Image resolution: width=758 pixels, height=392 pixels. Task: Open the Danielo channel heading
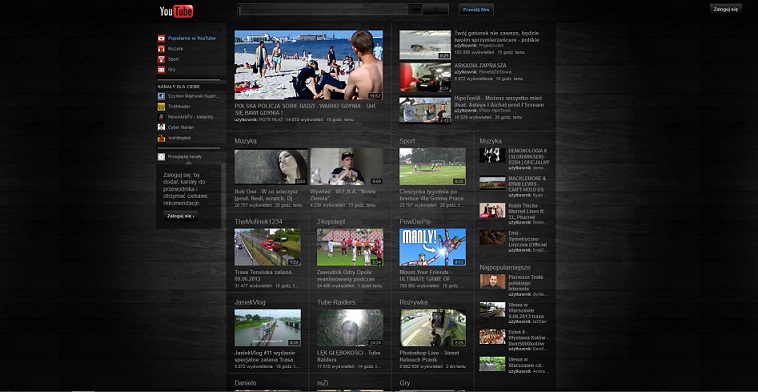click(246, 383)
